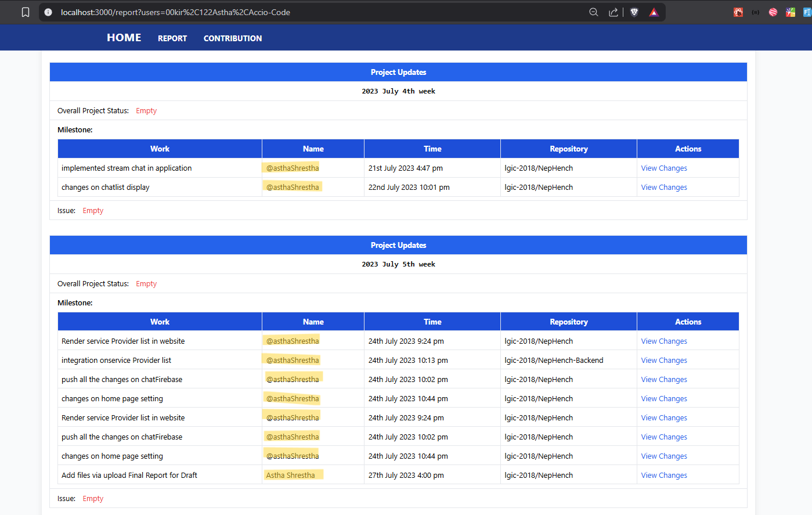Click the bookmark icon beside the address bar
Viewport: 812px width, 515px height.
click(26, 12)
